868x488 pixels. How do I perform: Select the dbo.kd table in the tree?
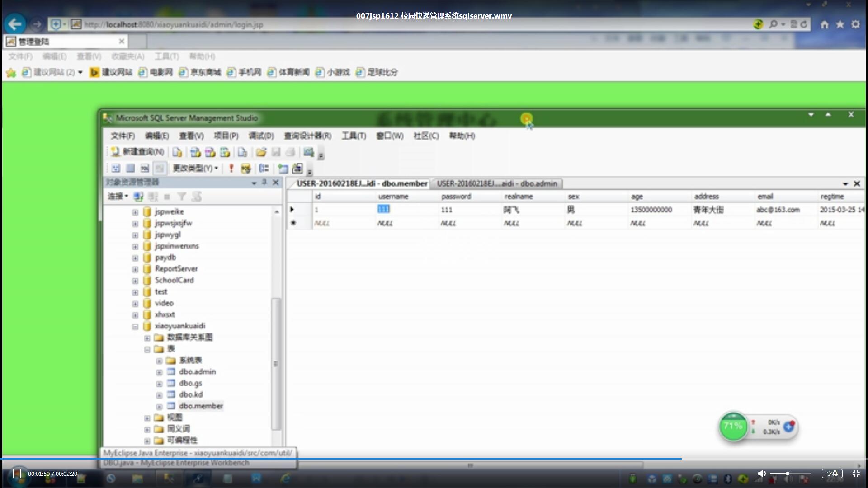(x=191, y=394)
